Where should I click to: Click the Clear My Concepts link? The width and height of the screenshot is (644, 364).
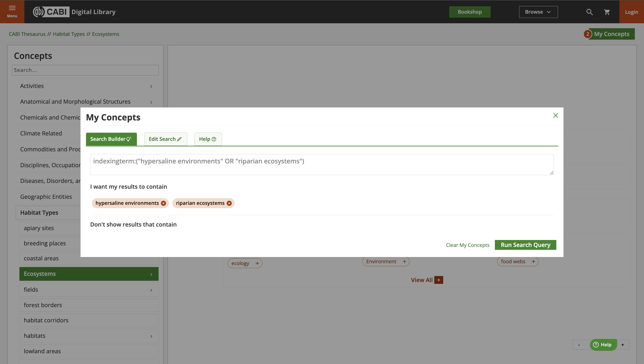[467, 245]
